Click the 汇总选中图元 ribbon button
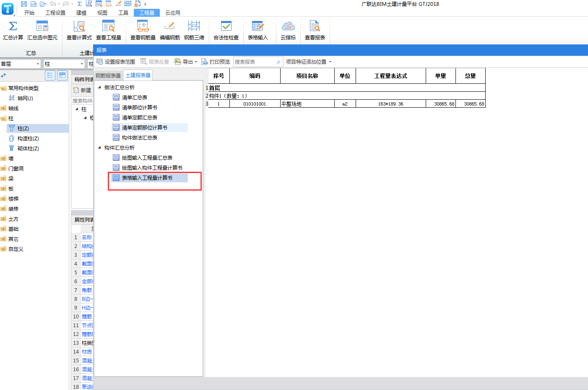The height and width of the screenshot is (390, 588). point(42,31)
